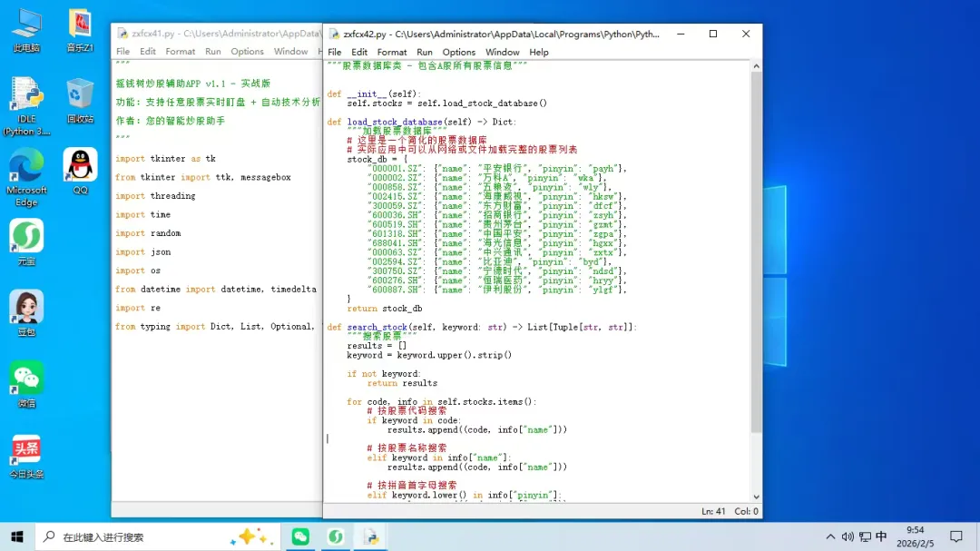Open the 音乐Z1 desktop icon
The height and width of the screenshot is (551, 980).
tap(80, 31)
